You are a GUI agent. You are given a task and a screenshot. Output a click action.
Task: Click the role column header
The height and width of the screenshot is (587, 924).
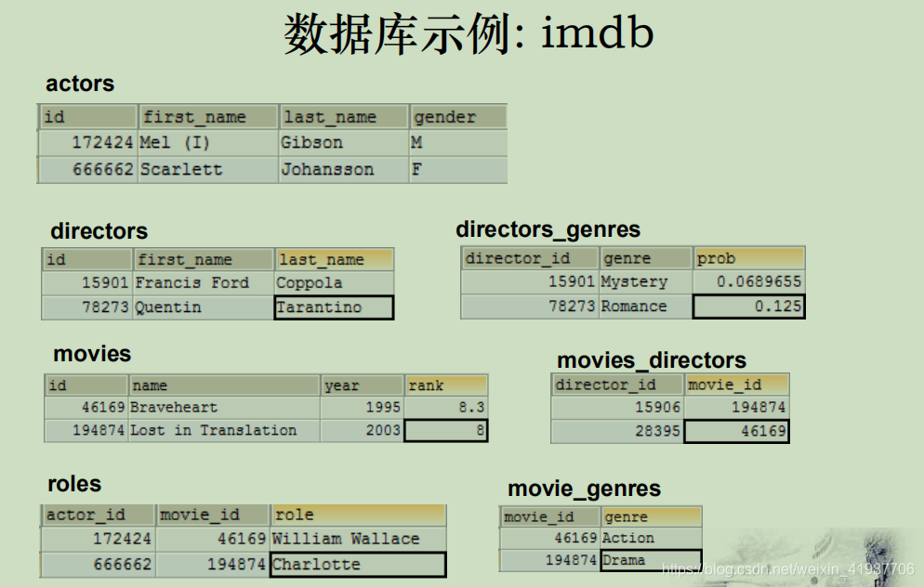pos(358,515)
